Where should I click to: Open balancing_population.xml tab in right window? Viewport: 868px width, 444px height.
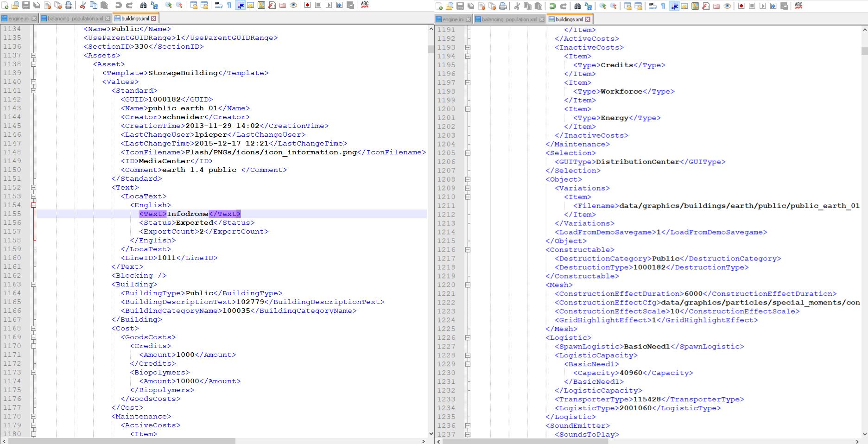tap(509, 19)
